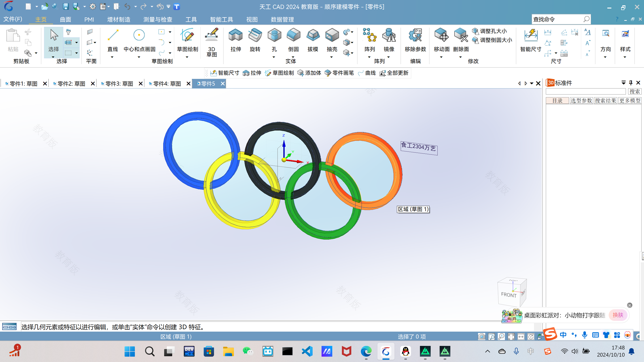Close the 零件4: 草图 tab
Image resolution: width=644 pixels, height=362 pixels.
click(189, 84)
